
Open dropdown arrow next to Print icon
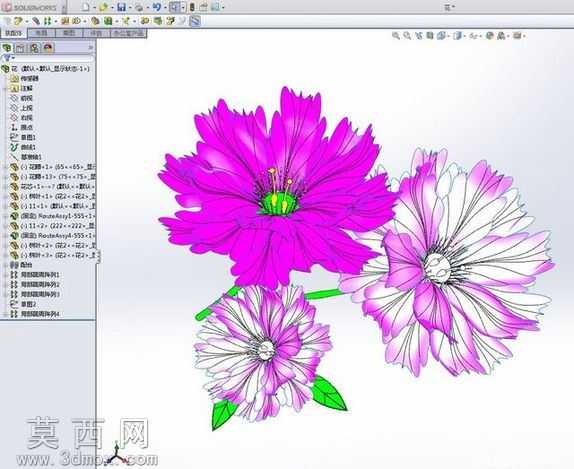[x=148, y=7]
